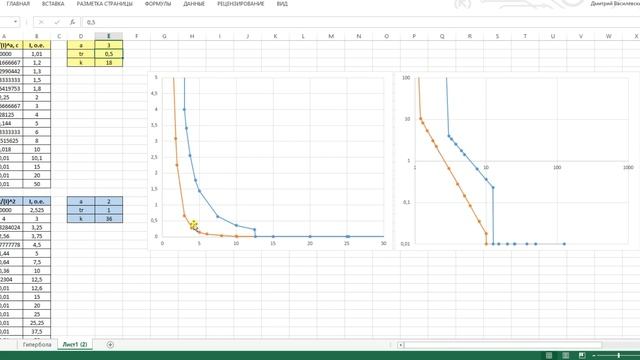Image resolution: width=640 pixels, height=360 pixels.
Task: Open the ФОРМУЛЫ ribbon tab
Action: [x=158, y=4]
